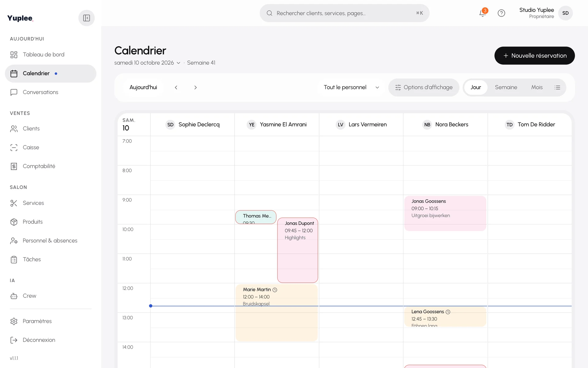This screenshot has width=588, height=368.
Task: Open Conversations in sidebar
Action: [51, 92]
